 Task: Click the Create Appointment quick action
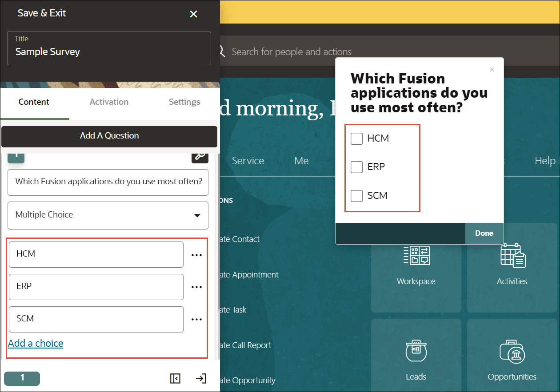tap(249, 275)
